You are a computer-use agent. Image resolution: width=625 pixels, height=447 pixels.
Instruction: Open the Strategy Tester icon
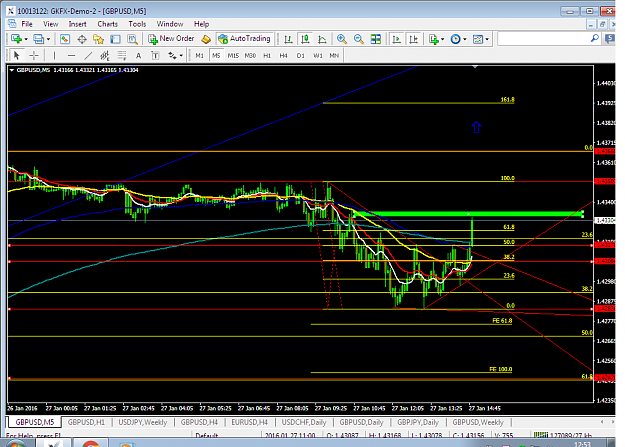pyautogui.click(x=132, y=39)
